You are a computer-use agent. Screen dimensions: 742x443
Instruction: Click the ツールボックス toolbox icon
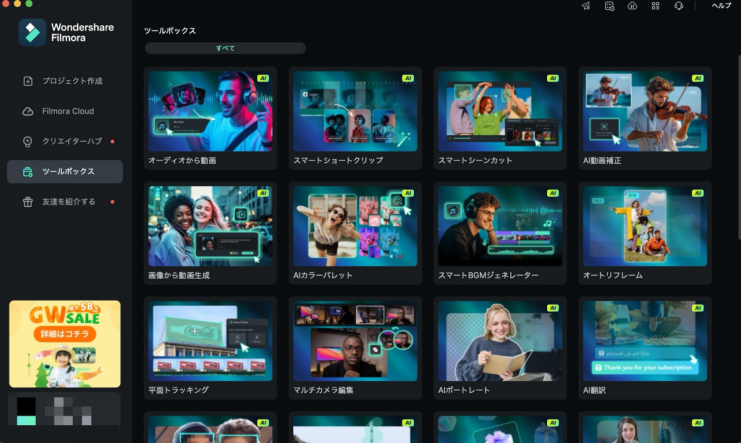(28, 171)
